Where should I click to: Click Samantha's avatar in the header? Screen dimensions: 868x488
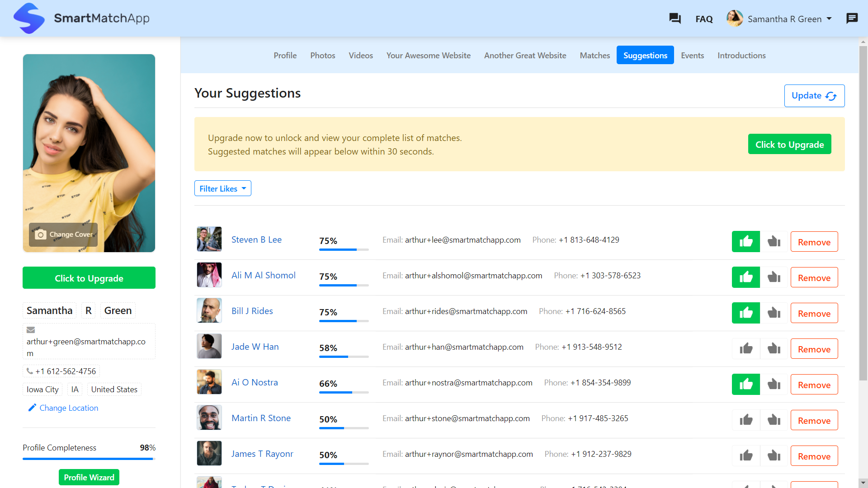coord(735,19)
